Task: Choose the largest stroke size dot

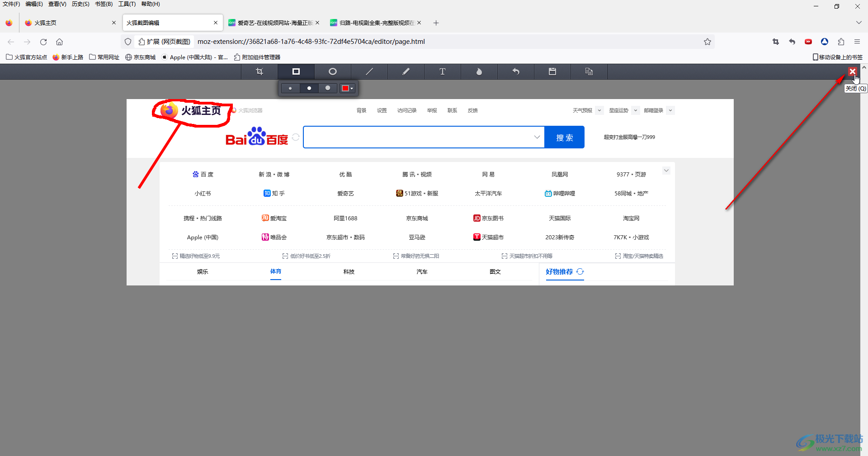Action: 328,88
